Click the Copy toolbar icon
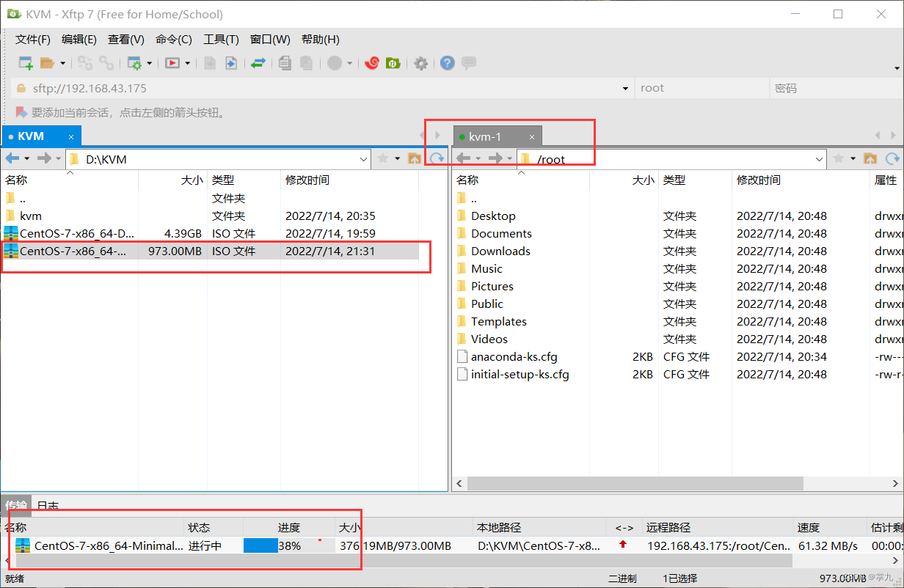Screen dimensions: 904x588 pyautogui.click(x=285, y=63)
